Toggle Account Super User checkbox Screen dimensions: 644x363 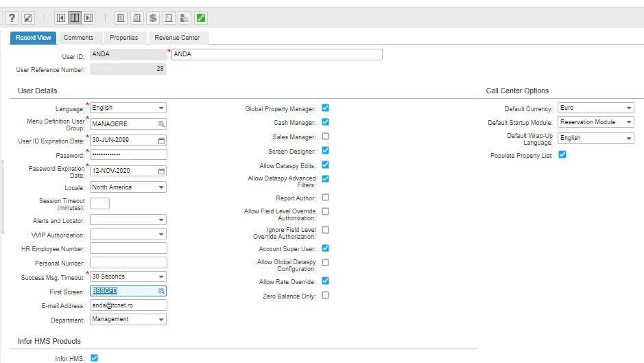pos(325,248)
